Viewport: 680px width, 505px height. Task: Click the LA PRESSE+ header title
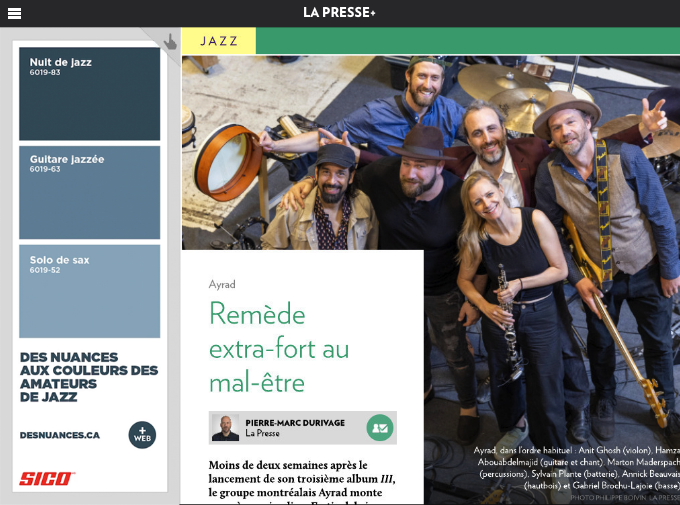pos(339,13)
